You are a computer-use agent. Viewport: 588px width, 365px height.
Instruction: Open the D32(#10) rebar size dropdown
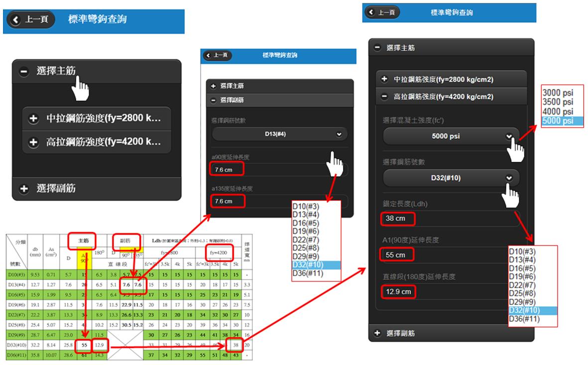coord(451,178)
